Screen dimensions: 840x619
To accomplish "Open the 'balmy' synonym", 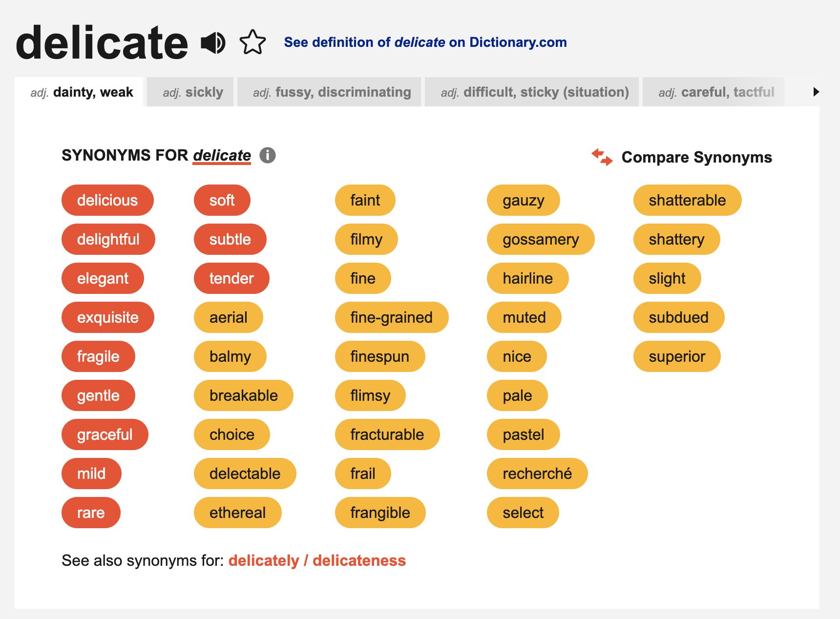I will [230, 356].
